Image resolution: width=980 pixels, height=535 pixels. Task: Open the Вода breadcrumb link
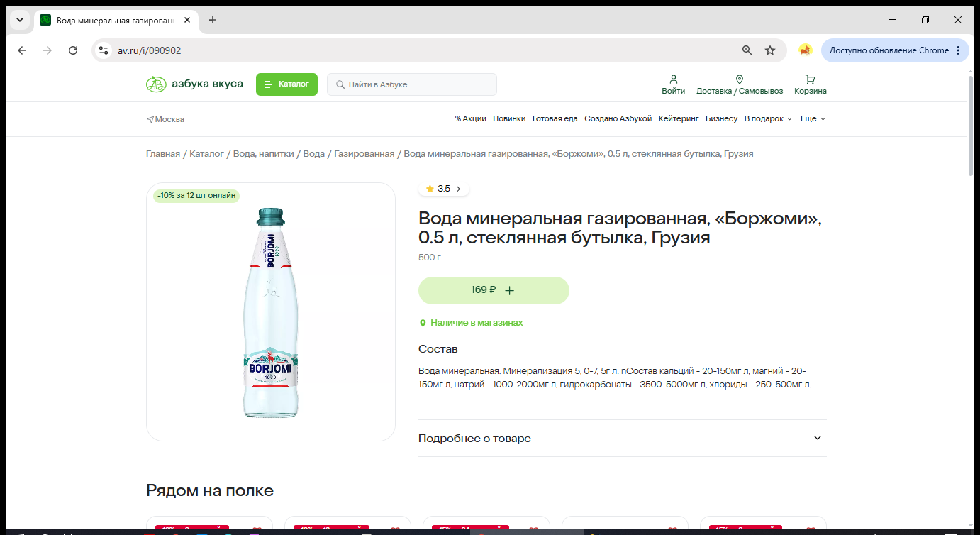coord(313,154)
